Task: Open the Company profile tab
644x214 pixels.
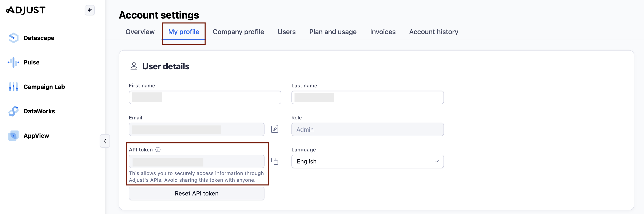Action: (238, 32)
